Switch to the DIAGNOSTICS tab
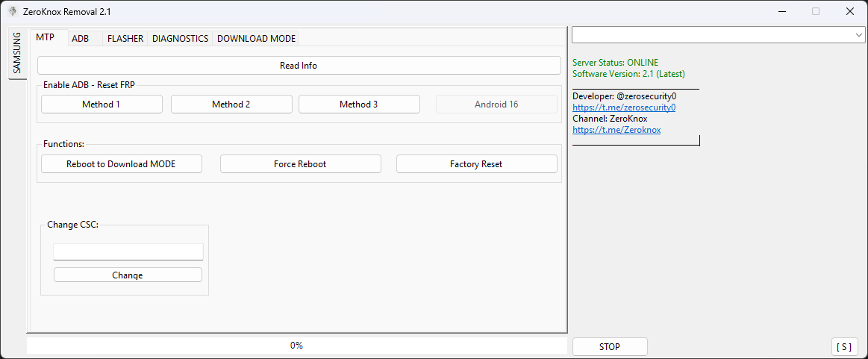Viewport: 868px width, 359px height. coord(180,38)
